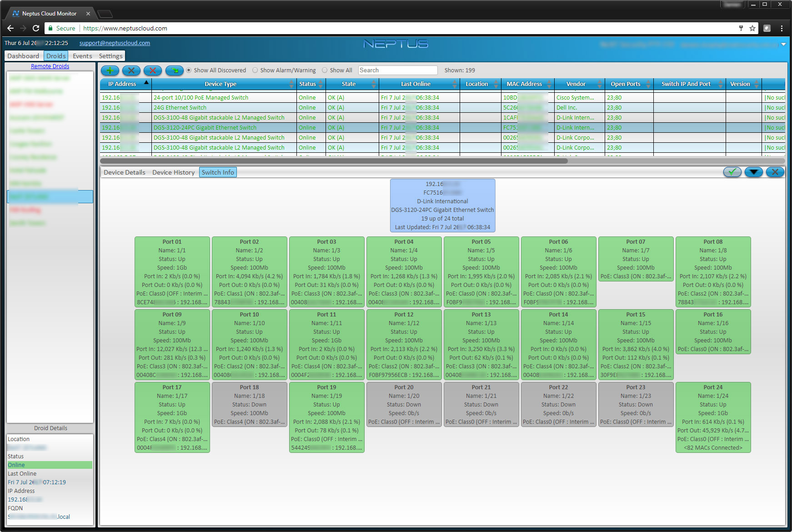Click the Port 01 card

click(172, 272)
